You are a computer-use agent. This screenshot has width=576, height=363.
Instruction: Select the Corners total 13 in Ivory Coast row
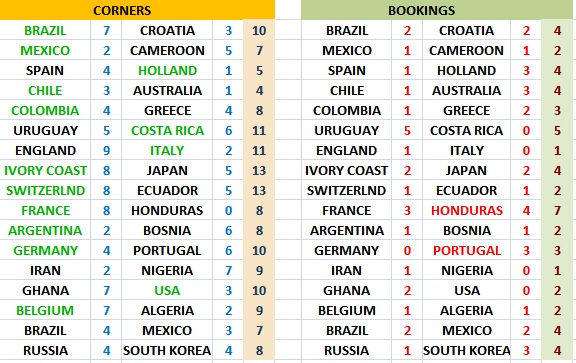pyautogui.click(x=259, y=170)
